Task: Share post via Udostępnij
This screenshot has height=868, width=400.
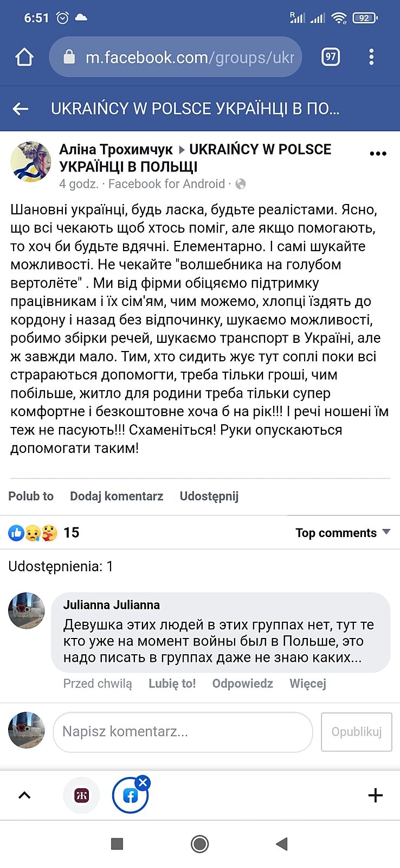Action: (209, 496)
